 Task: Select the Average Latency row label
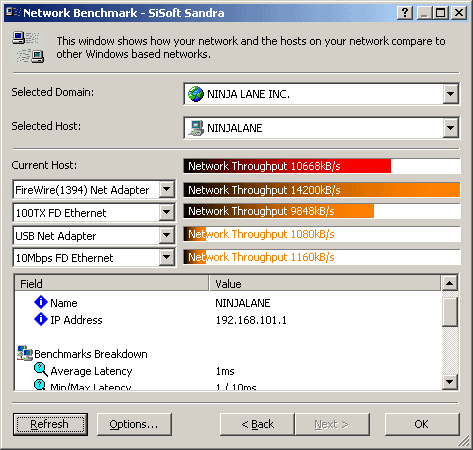click(91, 371)
